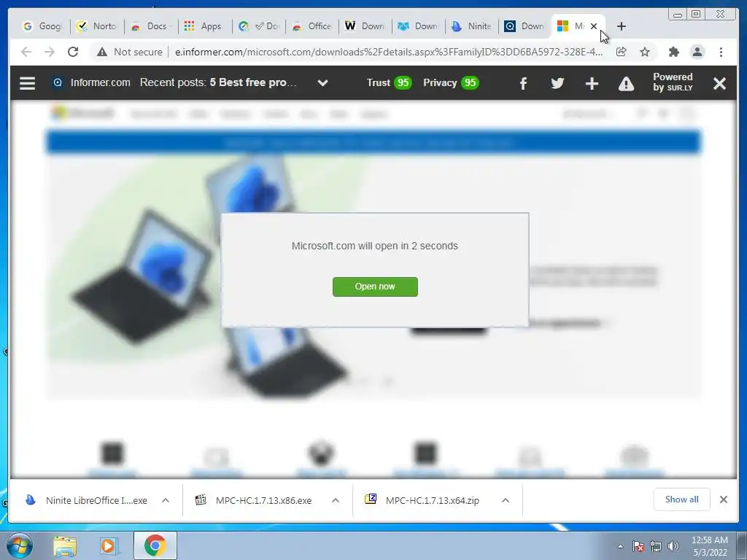Click the Chrome taskbar icon

click(155, 545)
